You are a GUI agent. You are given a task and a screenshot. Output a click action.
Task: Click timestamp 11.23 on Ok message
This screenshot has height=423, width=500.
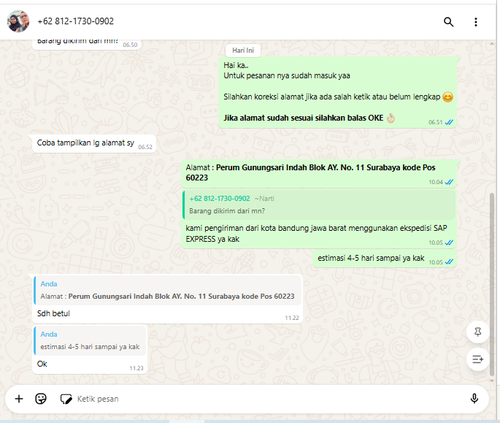pyautogui.click(x=136, y=368)
